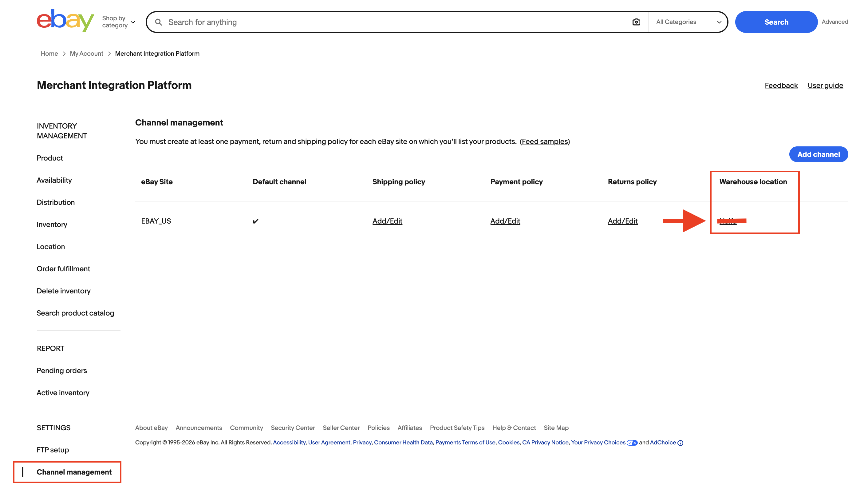Open Security Center footer link
The height and width of the screenshot is (489, 868).
point(293,428)
